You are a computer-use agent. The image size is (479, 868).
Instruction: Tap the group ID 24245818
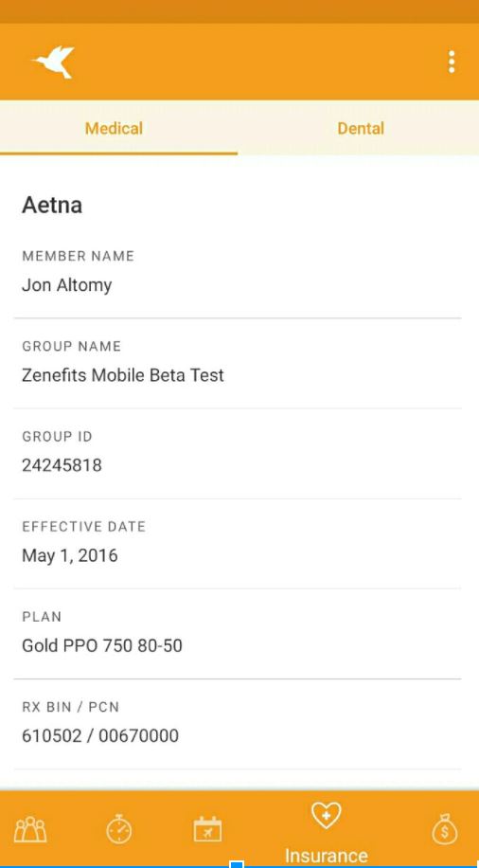[62, 465]
